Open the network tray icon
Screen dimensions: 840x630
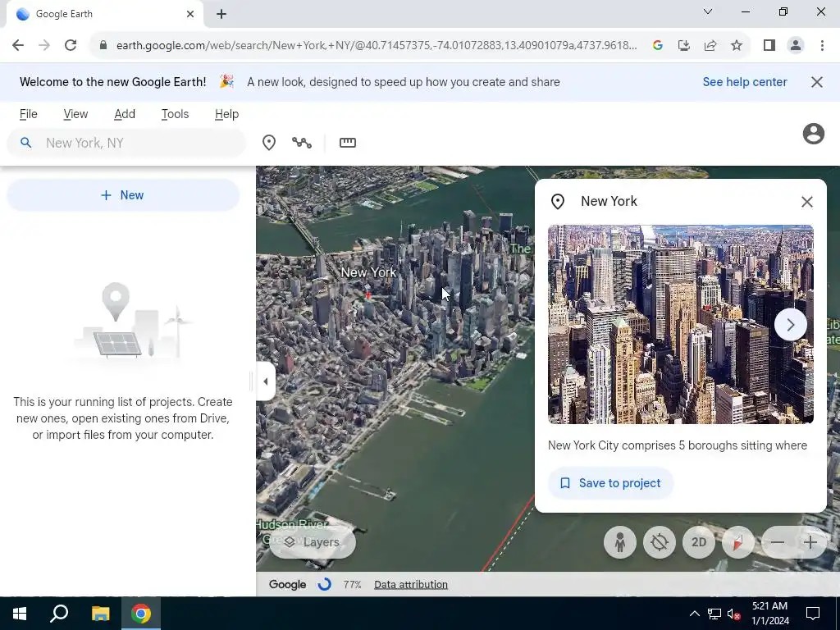click(x=714, y=614)
